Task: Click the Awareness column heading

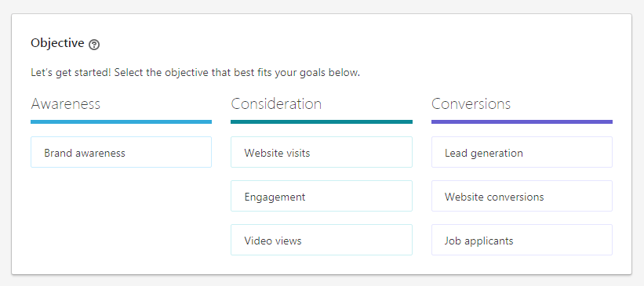Action: (66, 103)
